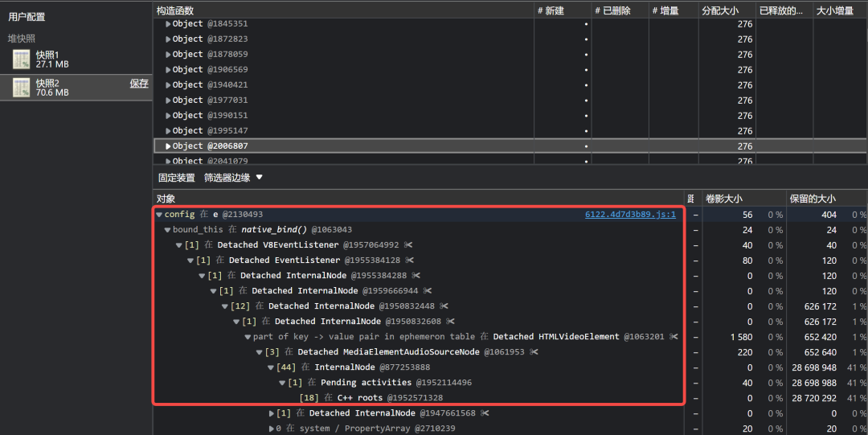This screenshot has height=435, width=868.
Task: Collapse bound_this in native_bind() node
Action: [167, 230]
